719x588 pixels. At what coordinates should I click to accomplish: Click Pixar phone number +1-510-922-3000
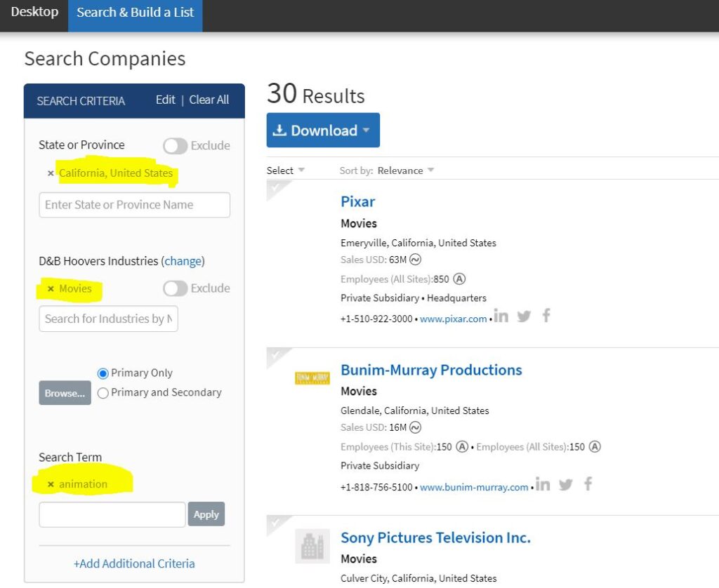(376, 319)
